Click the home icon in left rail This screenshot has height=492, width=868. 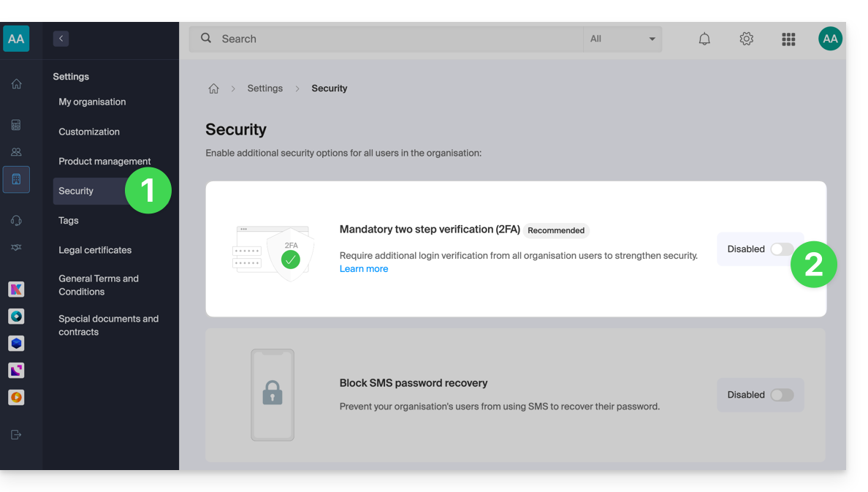point(16,84)
